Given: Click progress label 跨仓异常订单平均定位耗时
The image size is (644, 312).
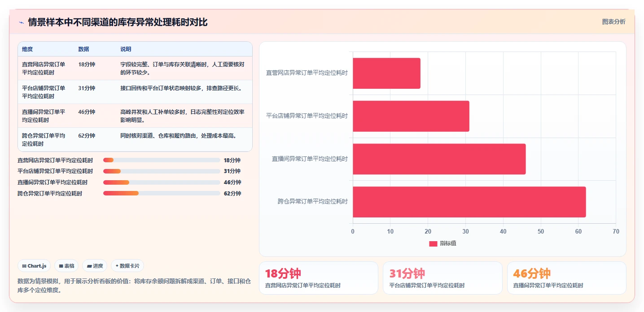Looking at the screenshot, I should click(50, 194).
